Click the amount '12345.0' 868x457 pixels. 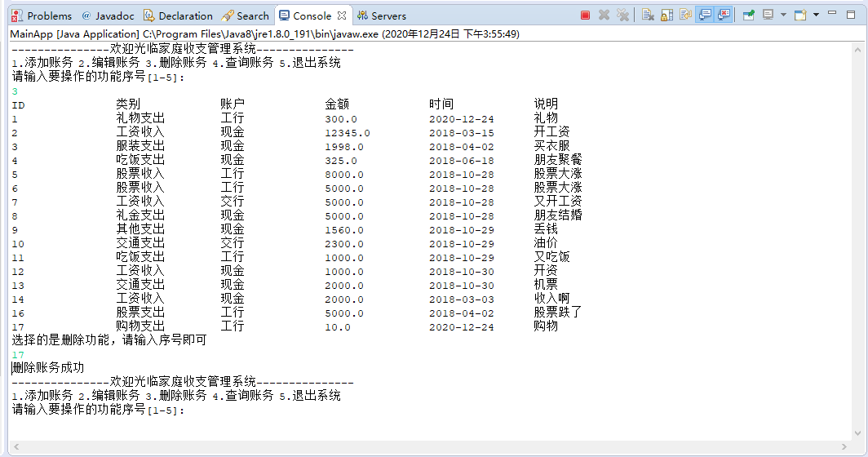pyautogui.click(x=347, y=133)
